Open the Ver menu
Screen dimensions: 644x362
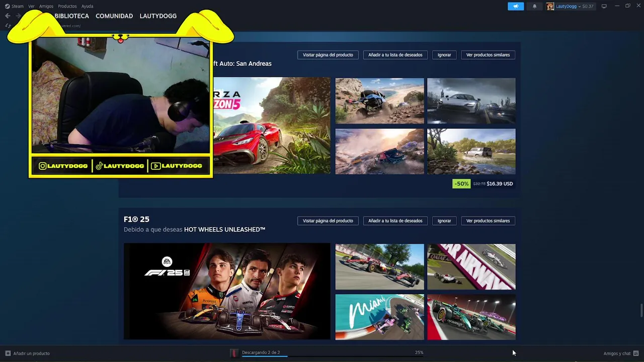[31, 6]
